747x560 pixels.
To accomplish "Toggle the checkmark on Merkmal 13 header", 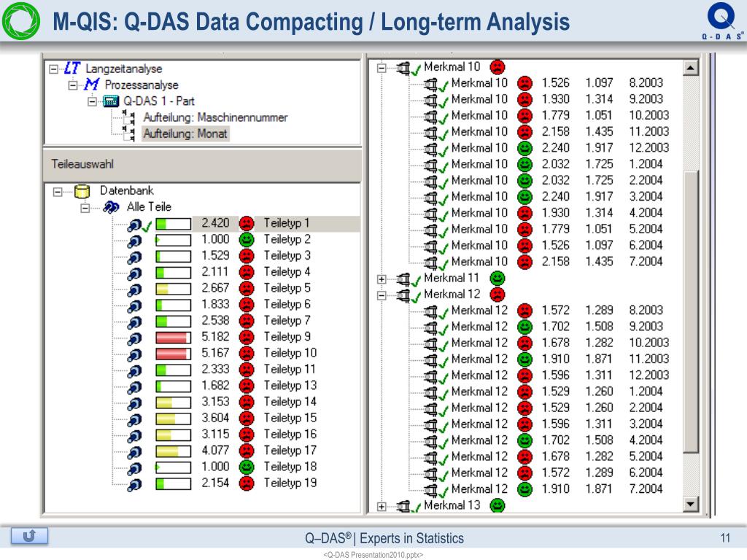I will pos(416,507).
